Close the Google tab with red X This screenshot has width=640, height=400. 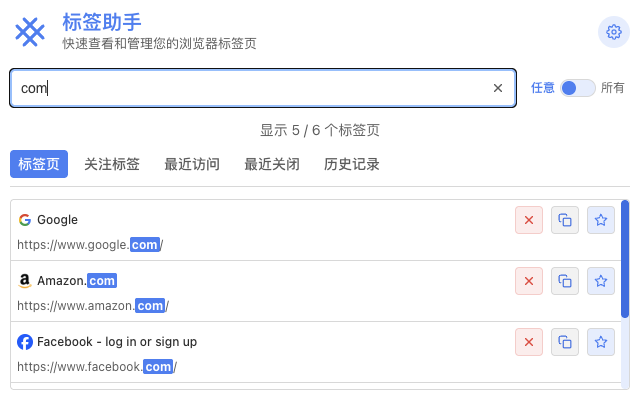click(x=529, y=220)
